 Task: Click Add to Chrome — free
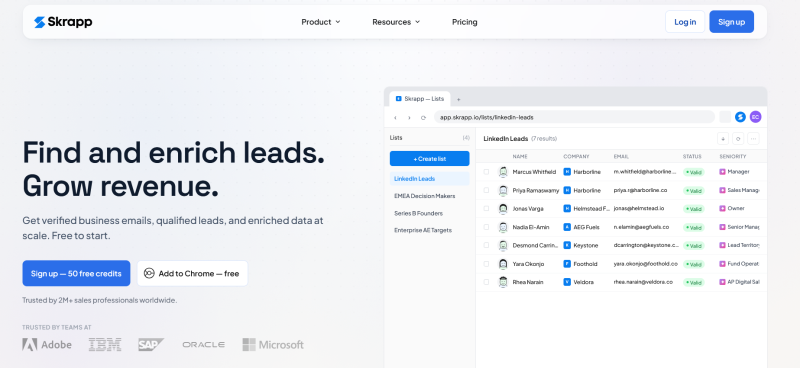pos(192,274)
